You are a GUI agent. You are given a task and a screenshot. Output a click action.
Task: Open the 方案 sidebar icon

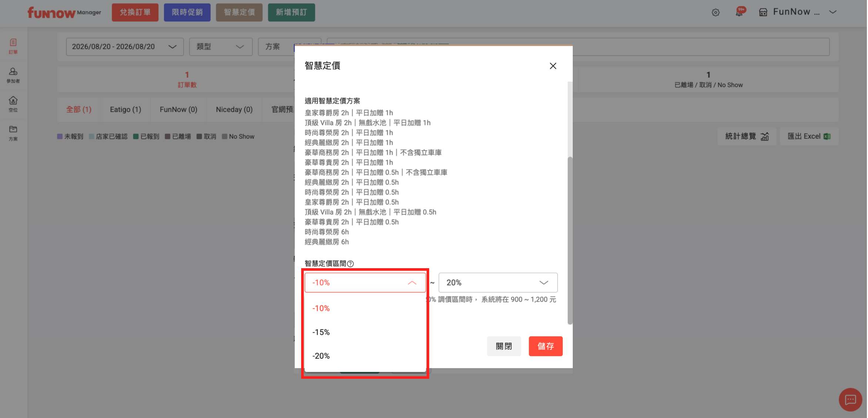click(x=13, y=133)
